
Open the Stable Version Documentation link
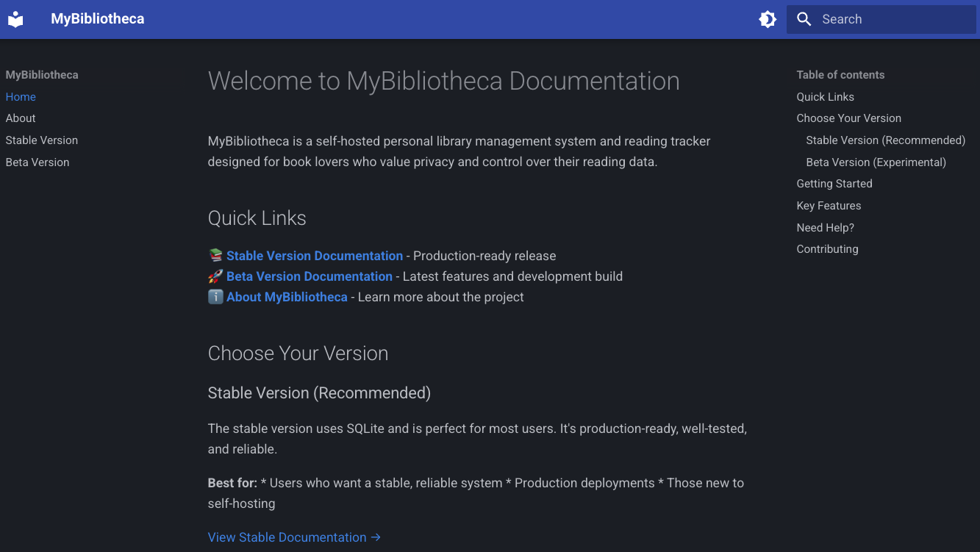point(314,255)
